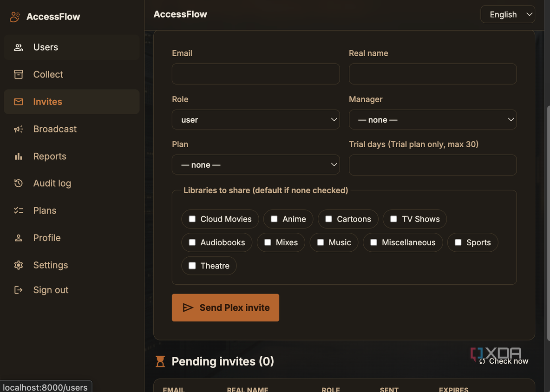Click the Users people icon

[18, 47]
